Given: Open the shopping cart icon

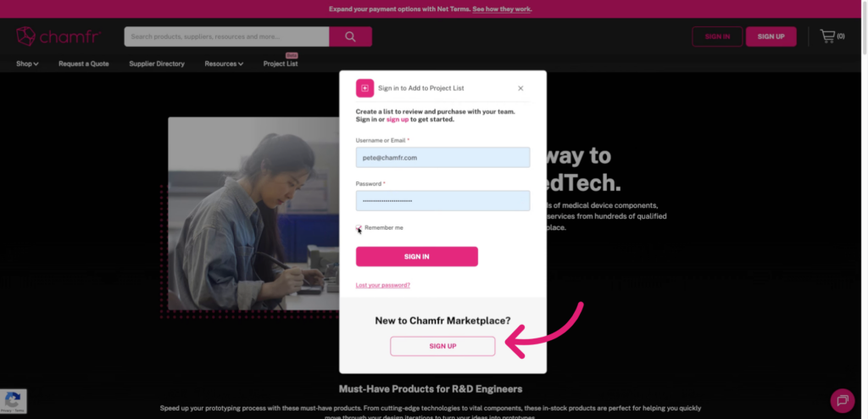Looking at the screenshot, I should point(827,36).
